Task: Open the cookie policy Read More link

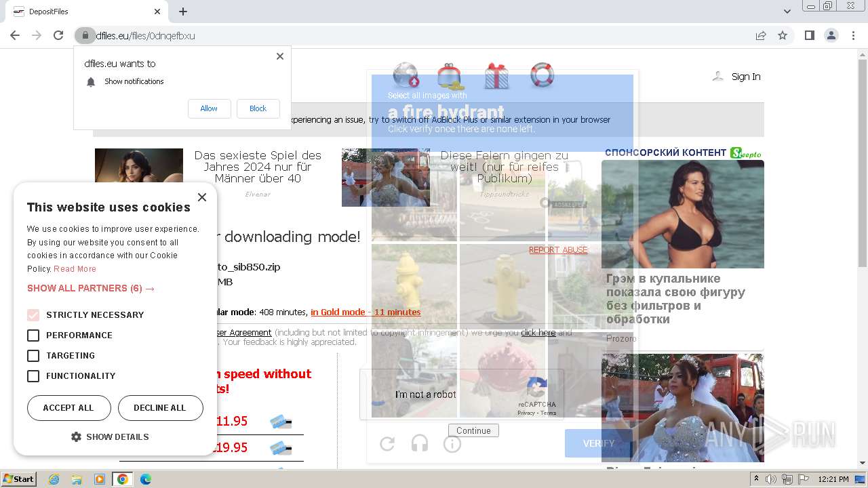Action: tap(75, 269)
